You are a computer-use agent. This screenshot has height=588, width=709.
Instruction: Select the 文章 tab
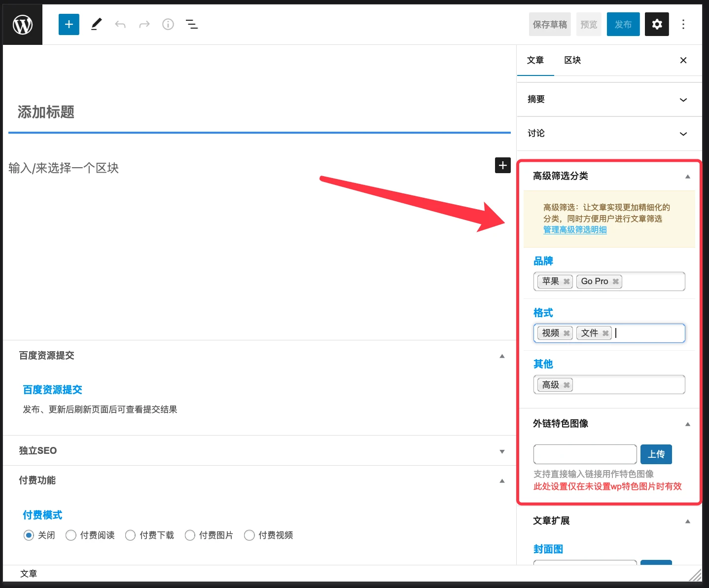tap(535, 60)
